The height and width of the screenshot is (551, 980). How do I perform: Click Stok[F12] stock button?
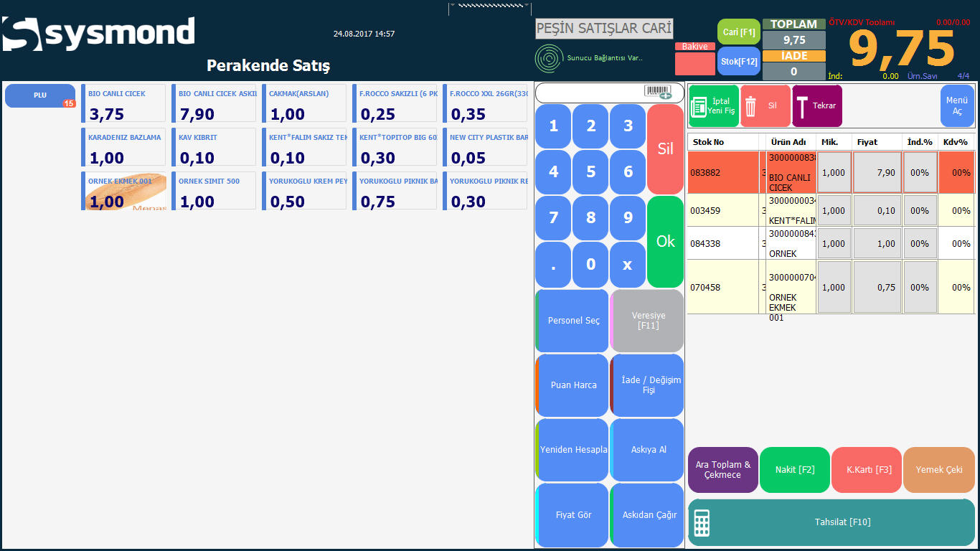(x=738, y=62)
